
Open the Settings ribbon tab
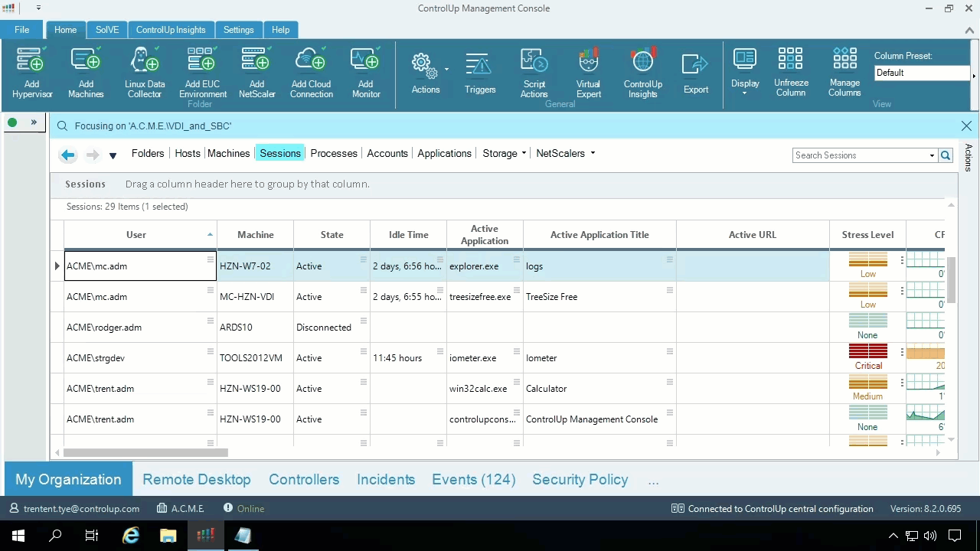click(239, 30)
